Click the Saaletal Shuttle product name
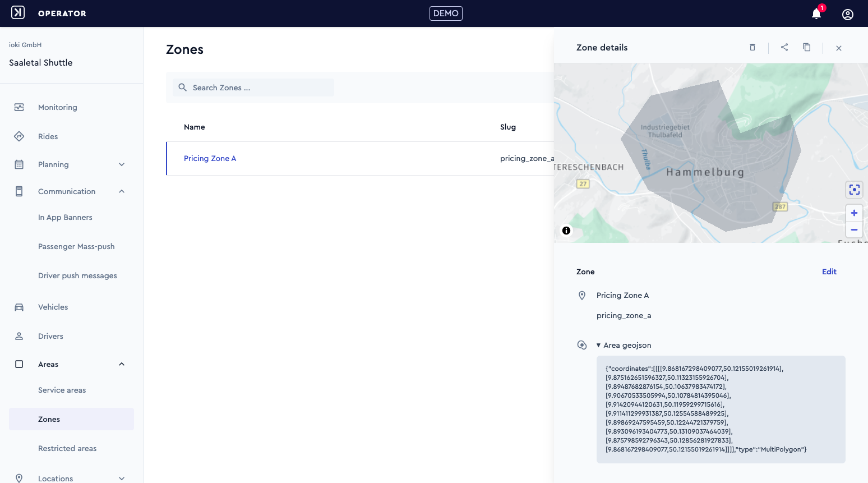Screen dimensions: 868x483 (41, 63)
